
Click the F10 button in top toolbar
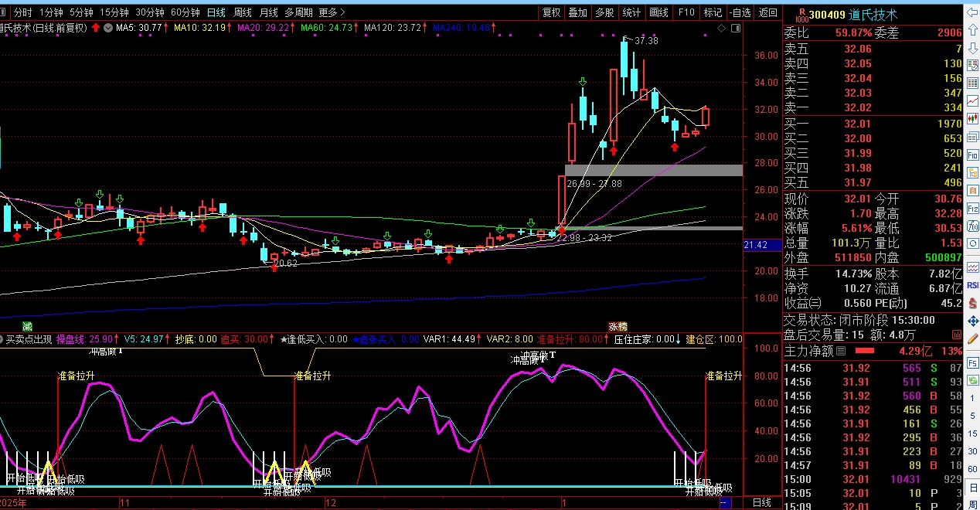tap(686, 12)
